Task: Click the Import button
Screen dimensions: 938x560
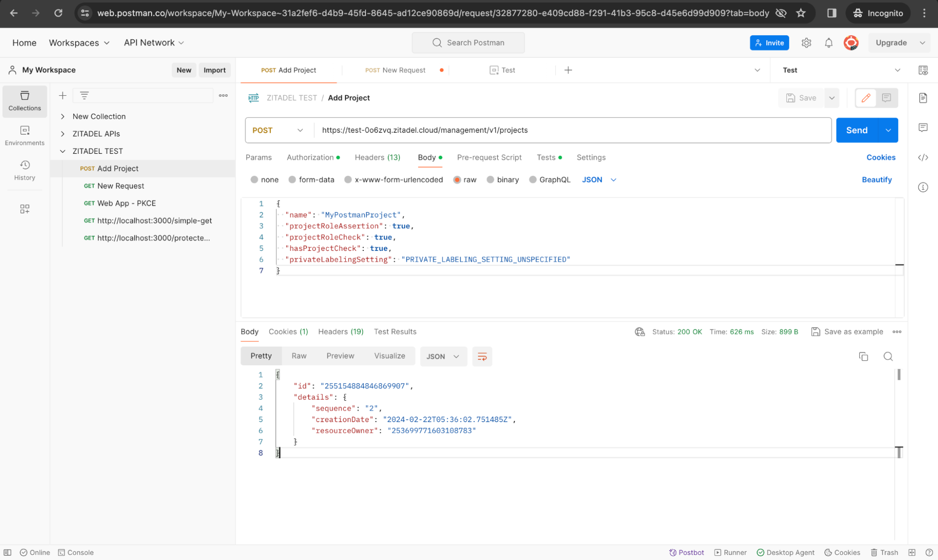Action: pyautogui.click(x=214, y=70)
